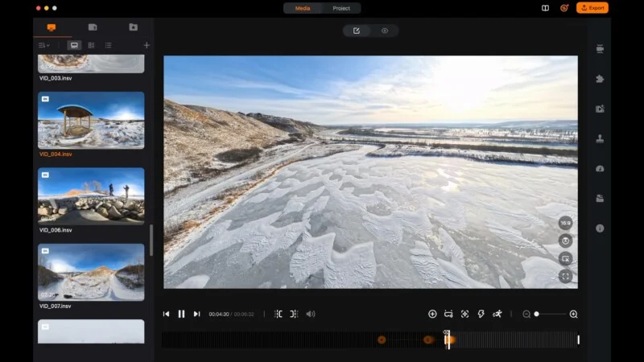Open the AI video effects panel in right sidebar
The height and width of the screenshot is (362, 644).
(x=600, y=109)
